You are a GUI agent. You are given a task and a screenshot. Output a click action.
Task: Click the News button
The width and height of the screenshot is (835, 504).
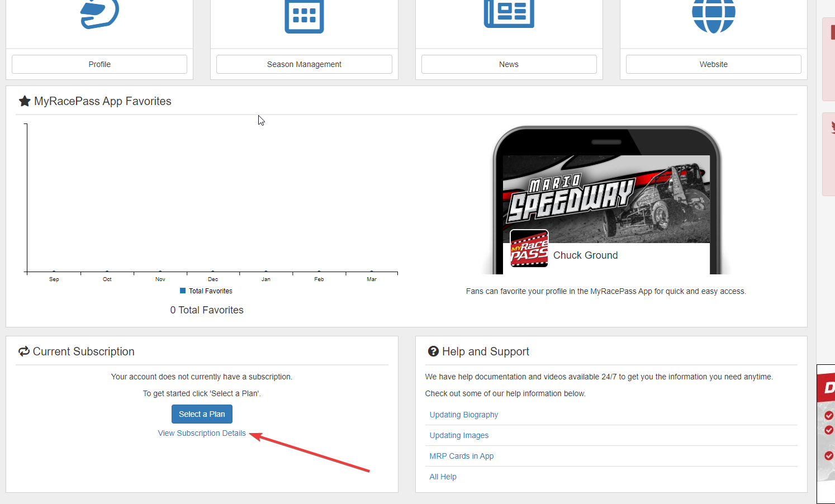509,64
